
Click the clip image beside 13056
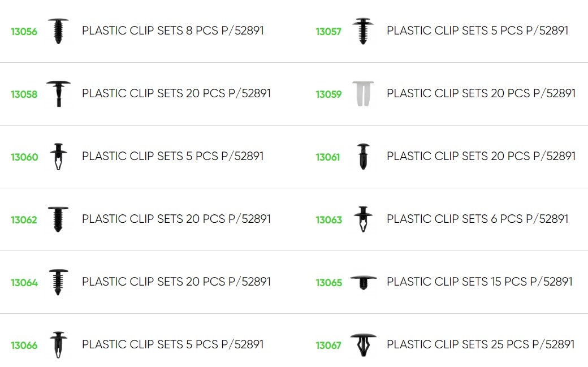coord(58,31)
